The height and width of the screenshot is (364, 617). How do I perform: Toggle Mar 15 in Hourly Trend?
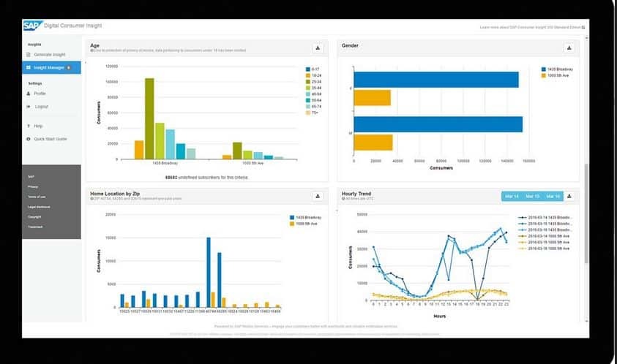532,196
